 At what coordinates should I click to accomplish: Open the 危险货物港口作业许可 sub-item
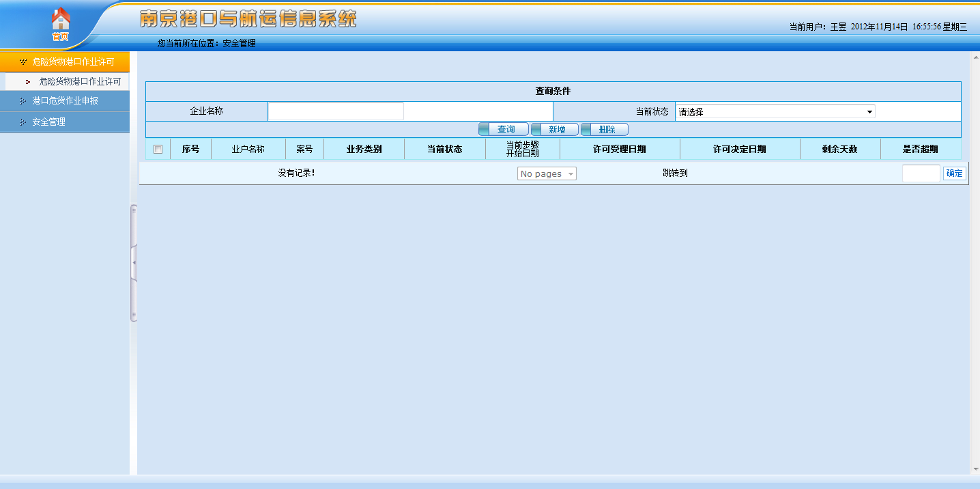point(79,82)
